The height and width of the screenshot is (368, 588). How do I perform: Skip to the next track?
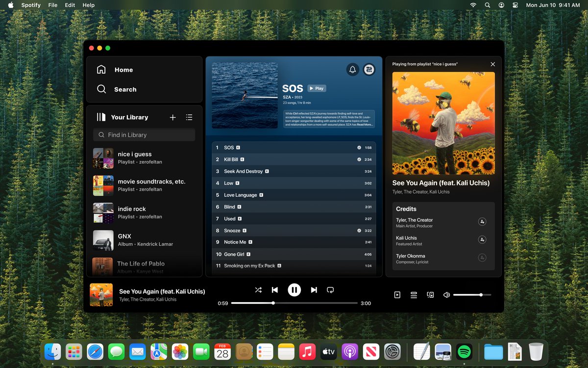click(x=314, y=290)
